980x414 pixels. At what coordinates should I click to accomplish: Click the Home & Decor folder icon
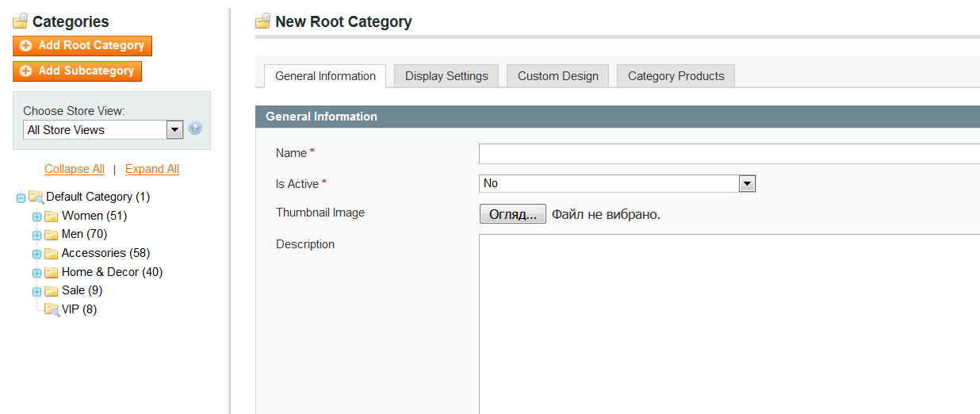tap(52, 272)
